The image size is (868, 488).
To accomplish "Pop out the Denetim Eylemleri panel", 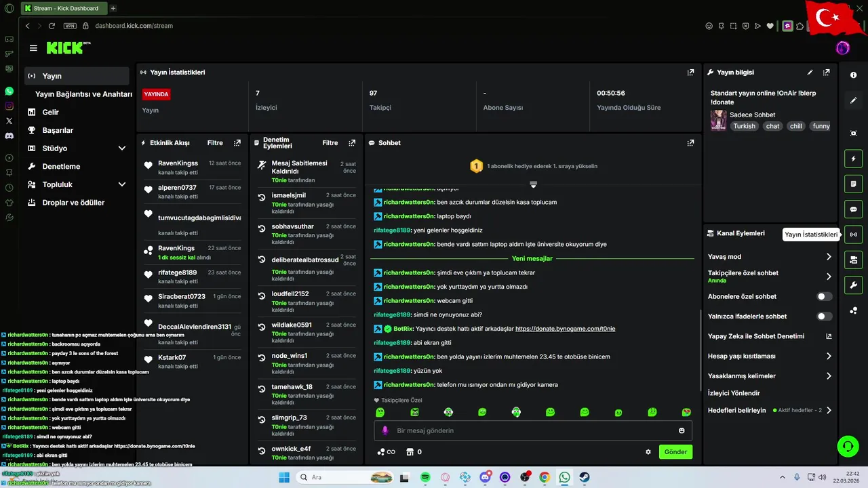I will [x=351, y=143].
